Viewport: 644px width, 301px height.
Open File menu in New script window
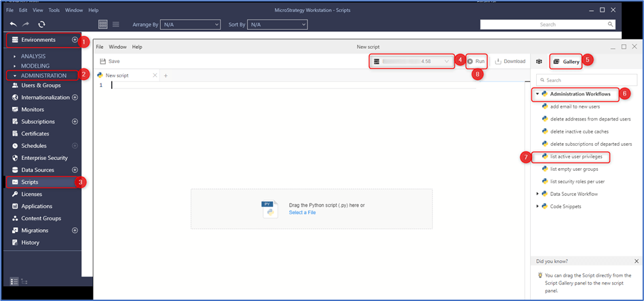coord(100,47)
